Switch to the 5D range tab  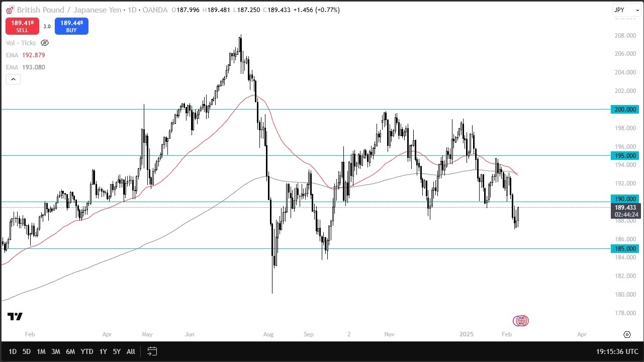pyautogui.click(x=26, y=351)
